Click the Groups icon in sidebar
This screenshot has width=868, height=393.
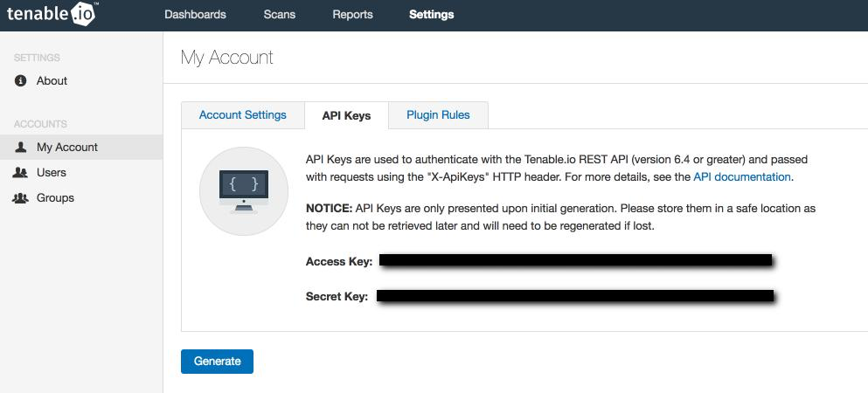tap(21, 198)
